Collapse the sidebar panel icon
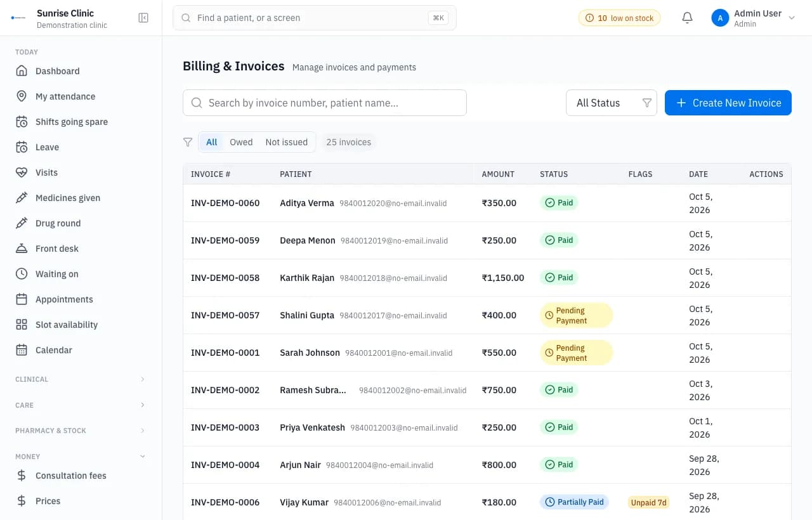This screenshot has height=520, width=812. pos(143,18)
